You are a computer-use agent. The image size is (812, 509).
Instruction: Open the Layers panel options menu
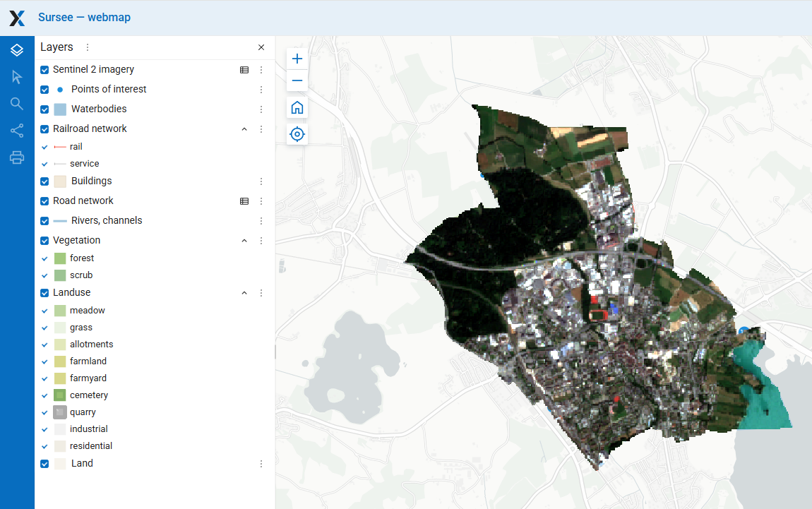click(x=88, y=47)
